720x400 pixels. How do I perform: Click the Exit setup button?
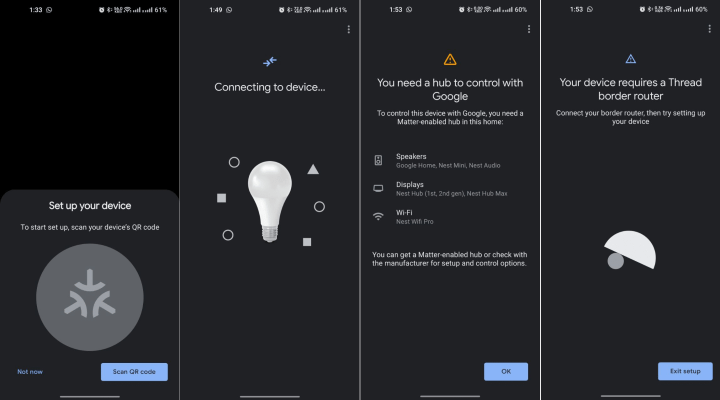click(x=685, y=371)
